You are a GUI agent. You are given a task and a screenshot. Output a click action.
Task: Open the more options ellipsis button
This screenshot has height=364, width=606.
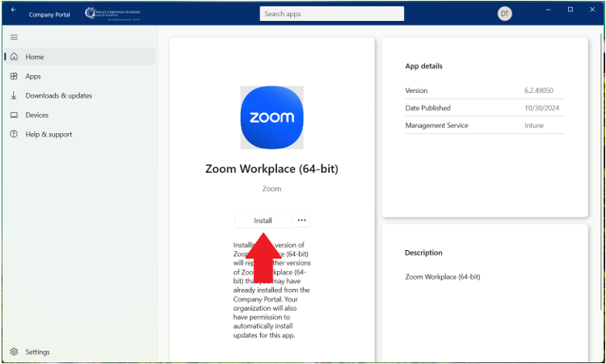click(x=302, y=220)
